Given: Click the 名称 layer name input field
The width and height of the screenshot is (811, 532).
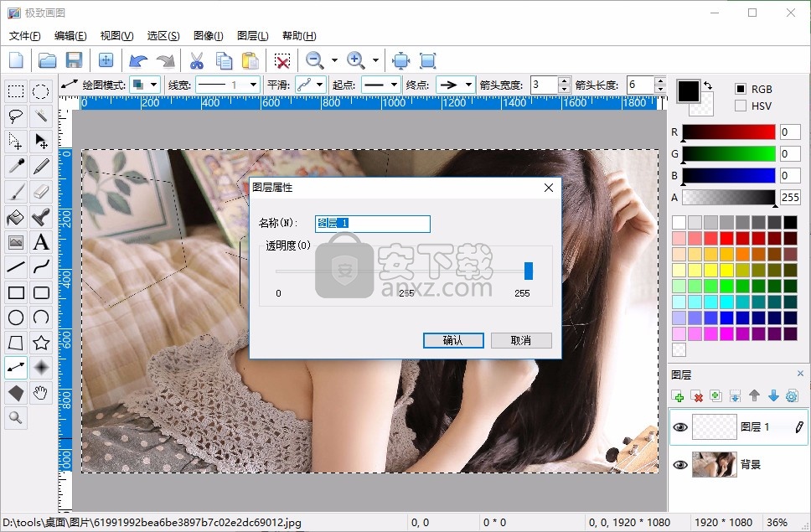Looking at the screenshot, I should tap(372, 224).
